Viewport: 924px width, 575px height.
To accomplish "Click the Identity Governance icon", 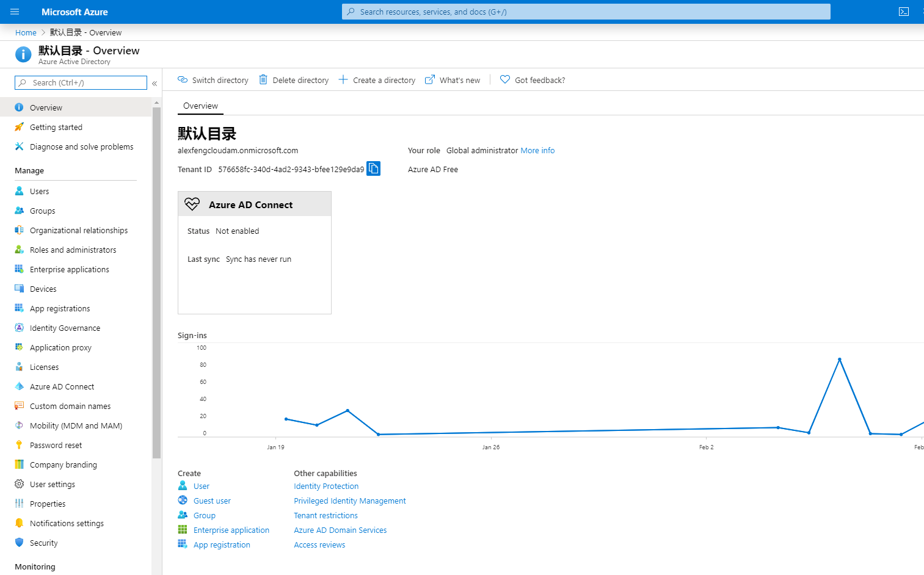I will (x=19, y=328).
